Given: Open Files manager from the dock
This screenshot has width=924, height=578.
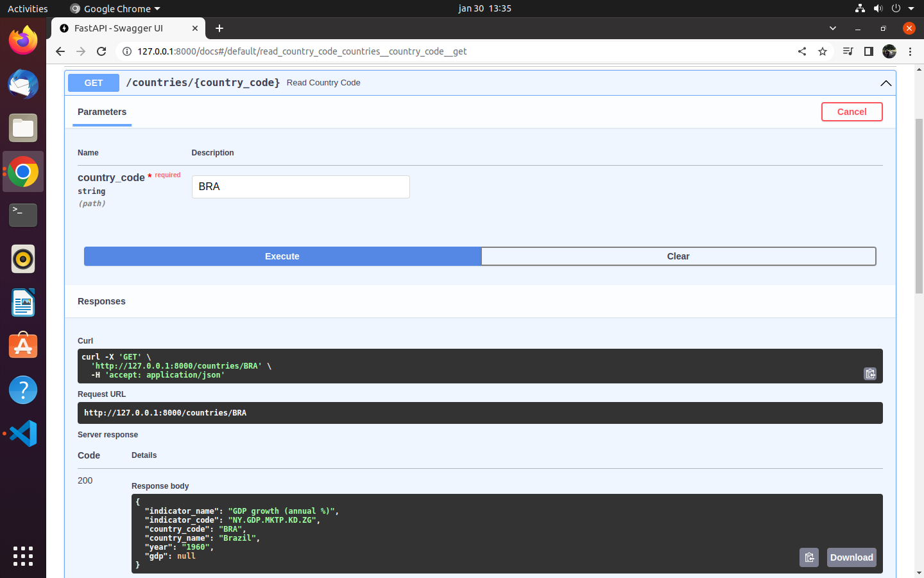Looking at the screenshot, I should coord(23,128).
